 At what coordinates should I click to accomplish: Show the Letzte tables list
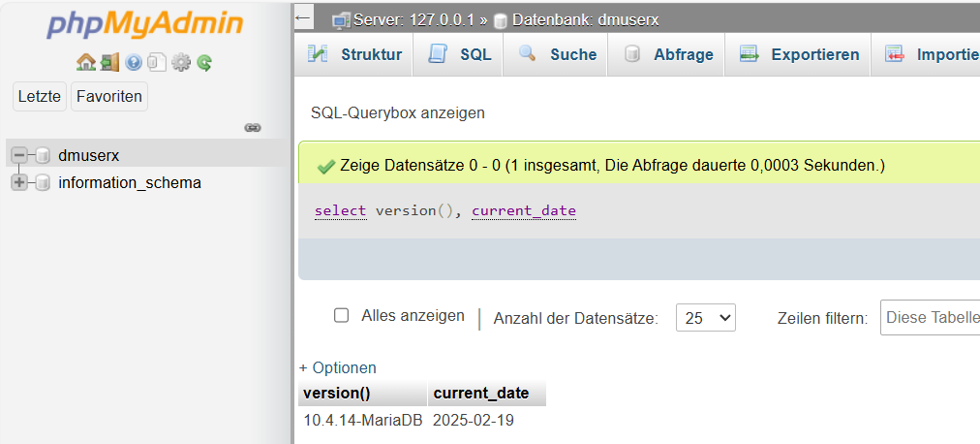click(40, 96)
